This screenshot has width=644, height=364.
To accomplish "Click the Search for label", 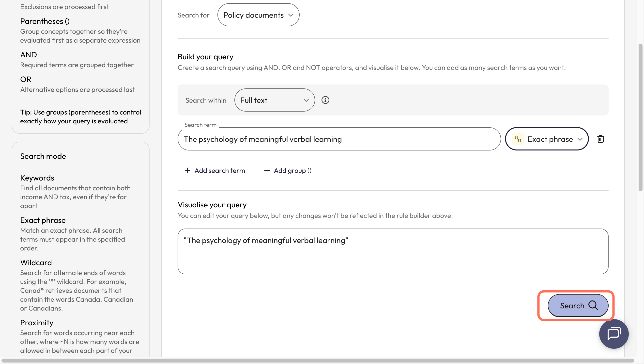I will pyautogui.click(x=193, y=15).
